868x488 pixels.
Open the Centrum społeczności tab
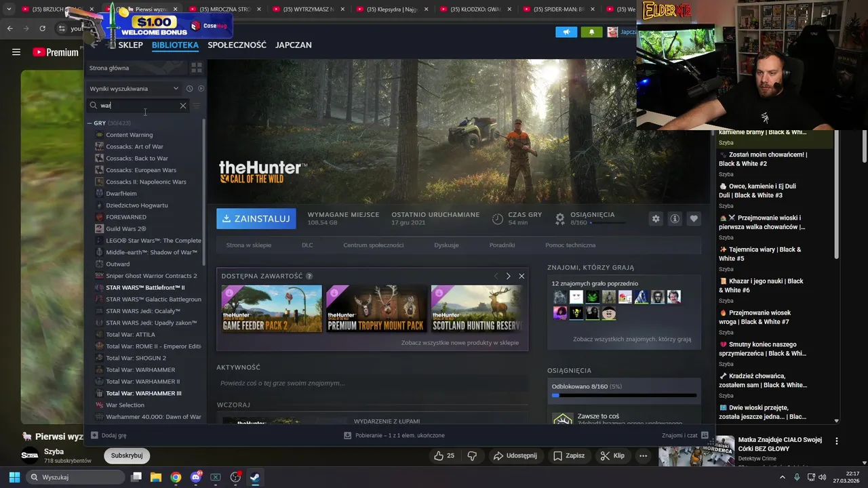(373, 245)
